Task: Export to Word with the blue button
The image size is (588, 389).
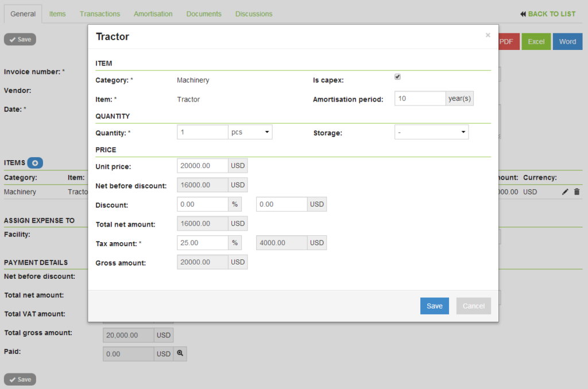Action: [567, 42]
